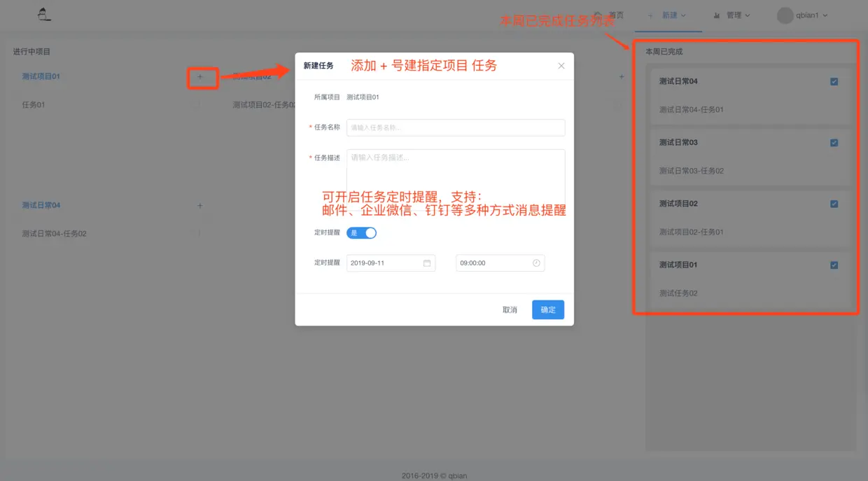This screenshot has height=481, width=868.
Task: Click the 测试日常03 completed card title
Action: 678,142
